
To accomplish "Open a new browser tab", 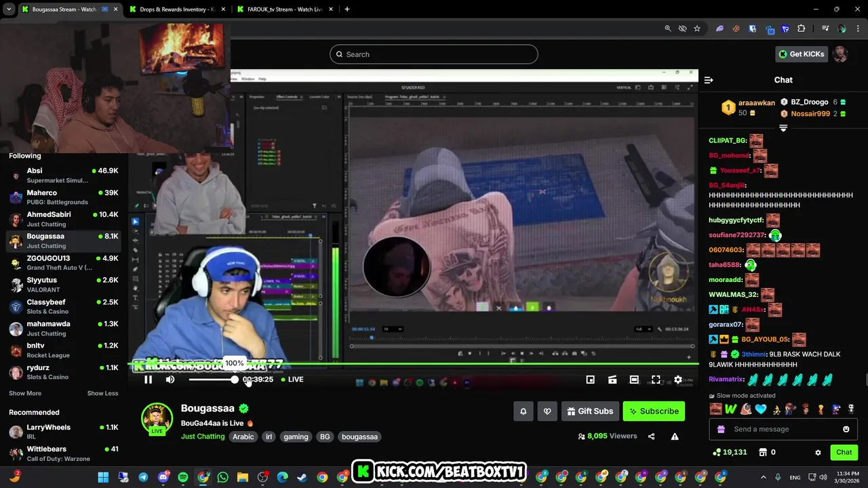I will pyautogui.click(x=347, y=9).
